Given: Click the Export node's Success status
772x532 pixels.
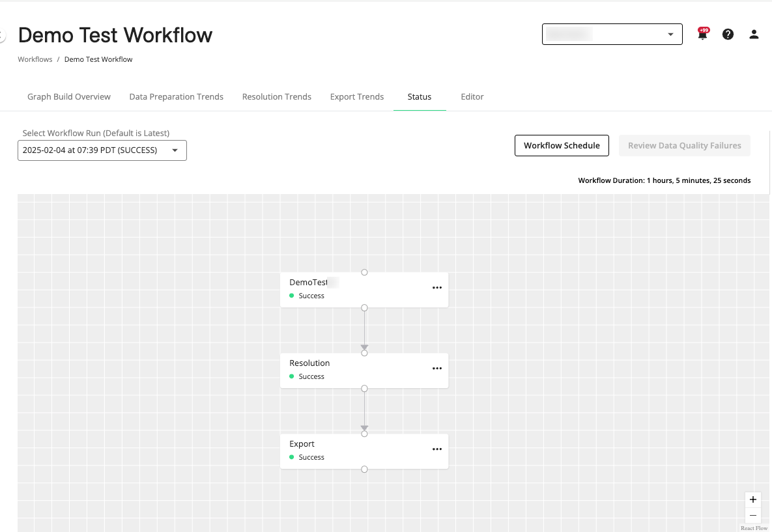Looking at the screenshot, I should tap(307, 457).
